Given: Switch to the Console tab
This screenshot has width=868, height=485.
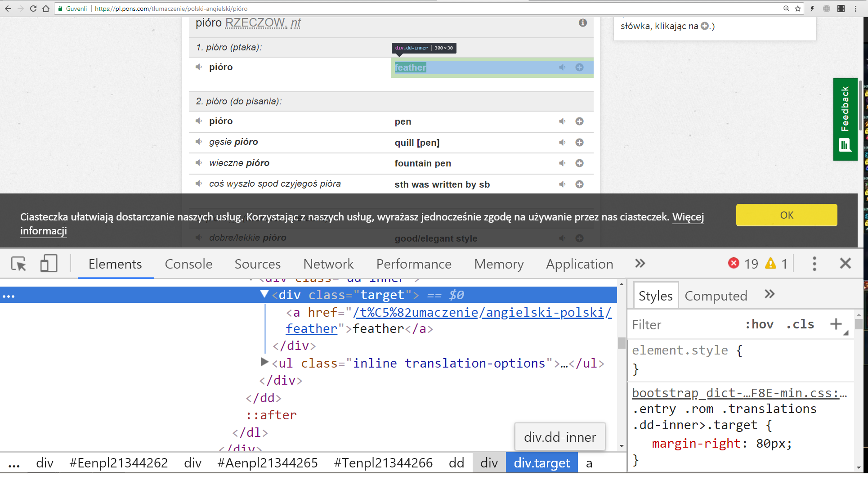Looking at the screenshot, I should (x=188, y=264).
